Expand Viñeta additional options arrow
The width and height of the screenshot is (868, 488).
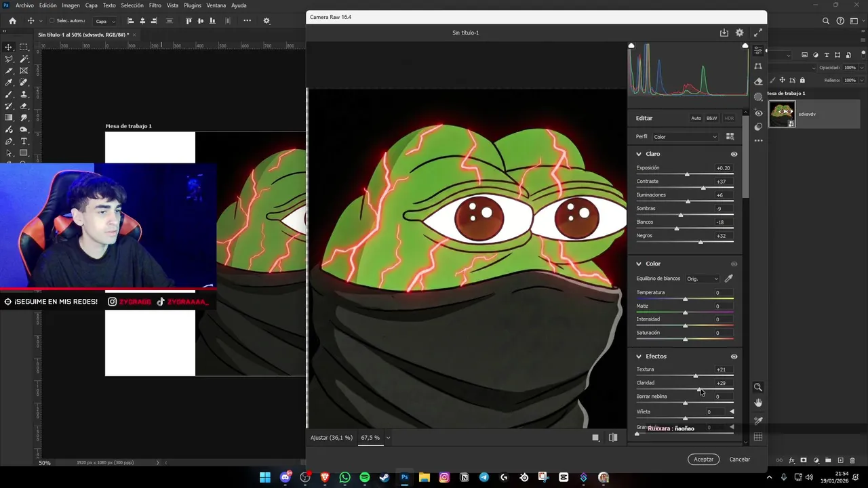[x=732, y=411]
